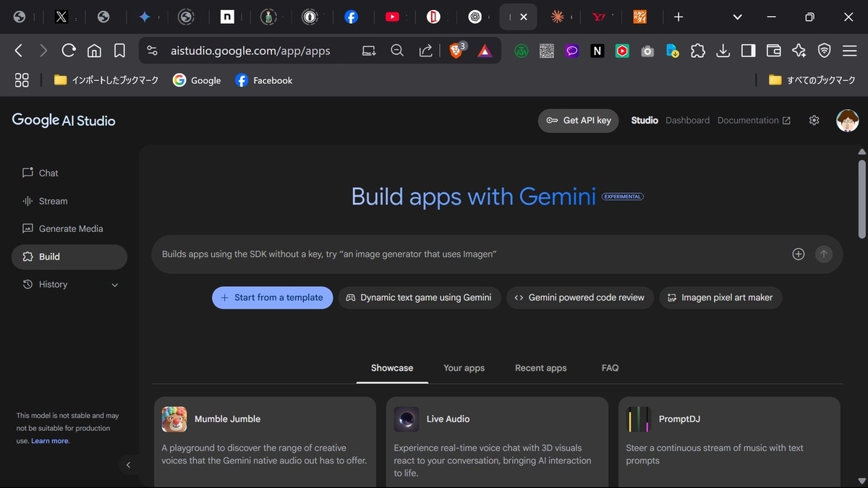Click the browser home icon

point(94,51)
